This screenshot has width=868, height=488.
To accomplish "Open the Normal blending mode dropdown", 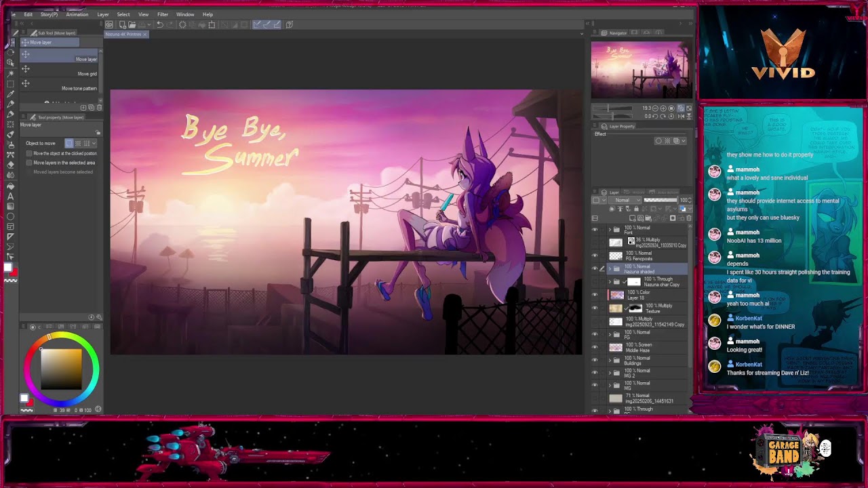I will click(625, 200).
